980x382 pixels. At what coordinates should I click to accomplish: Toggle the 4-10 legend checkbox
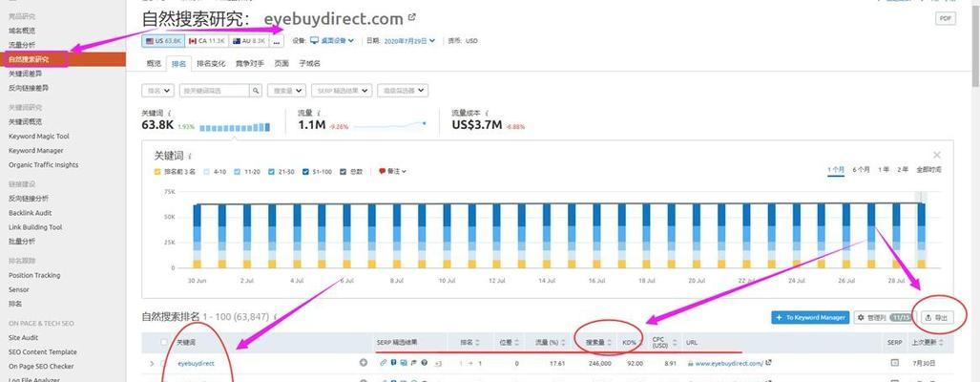207,171
